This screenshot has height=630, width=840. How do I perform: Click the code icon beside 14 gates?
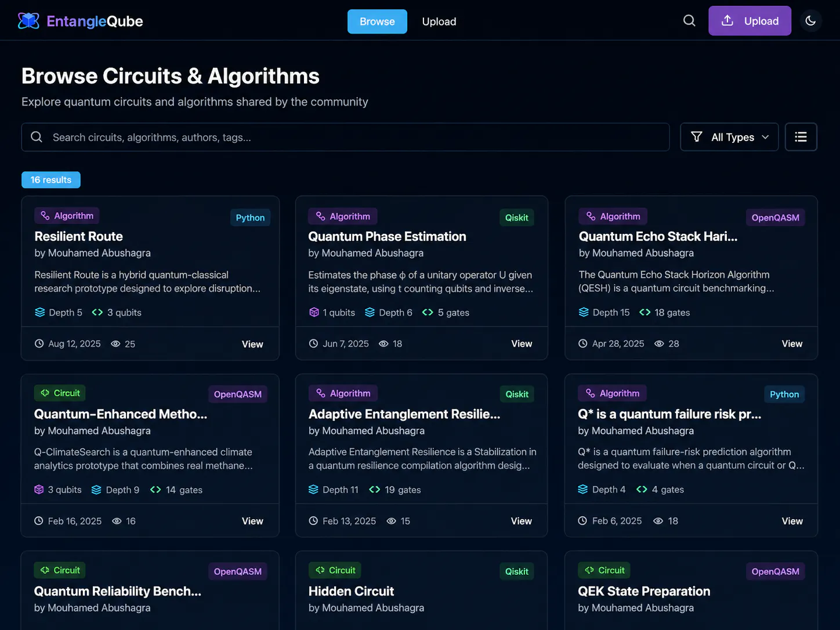tap(155, 490)
